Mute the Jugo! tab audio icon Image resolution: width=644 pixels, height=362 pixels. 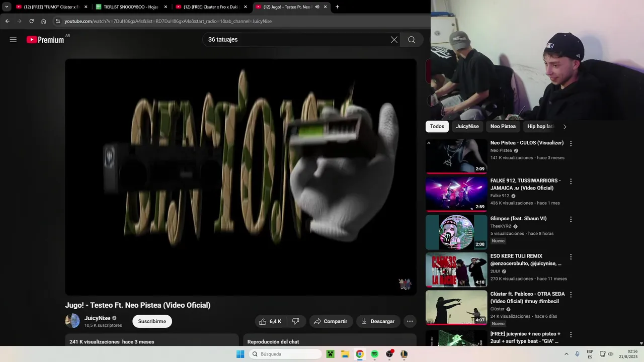click(317, 7)
